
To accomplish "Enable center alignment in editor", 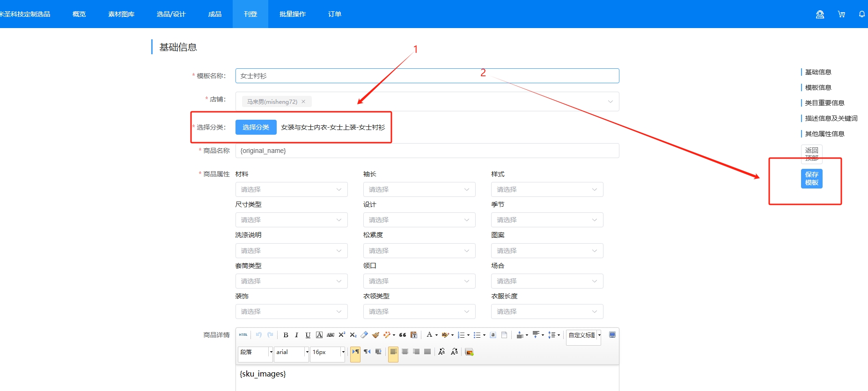I will tap(405, 352).
